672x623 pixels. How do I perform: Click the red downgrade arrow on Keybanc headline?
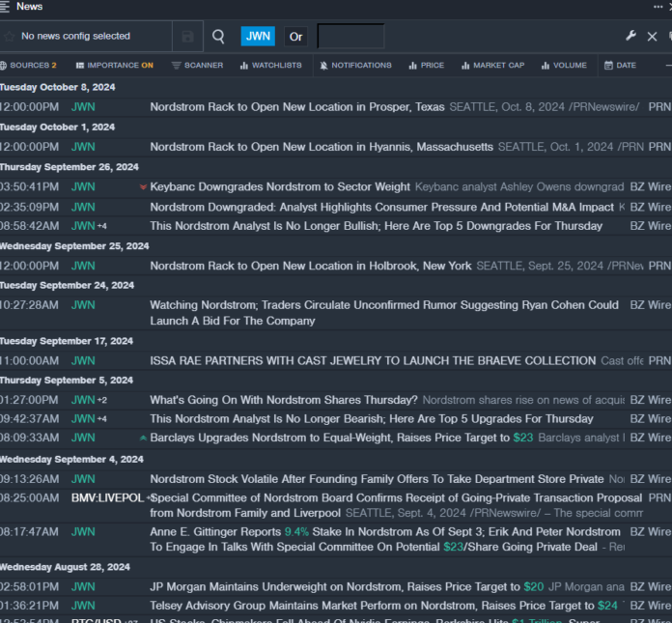[x=143, y=187]
